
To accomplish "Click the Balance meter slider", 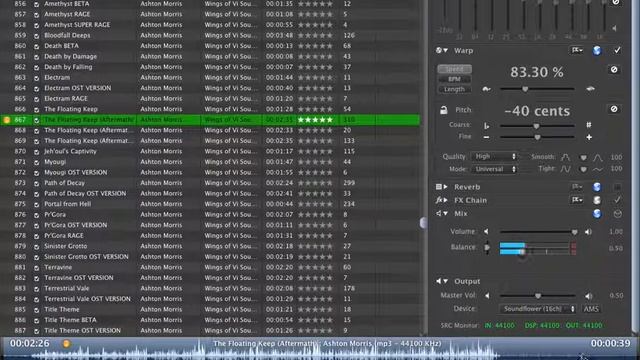I will pos(538,249).
